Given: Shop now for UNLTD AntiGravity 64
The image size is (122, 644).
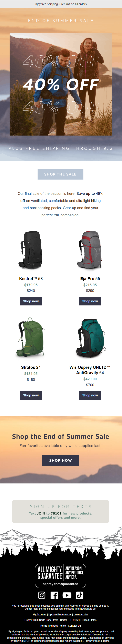Looking at the screenshot, I should point(90,395).
